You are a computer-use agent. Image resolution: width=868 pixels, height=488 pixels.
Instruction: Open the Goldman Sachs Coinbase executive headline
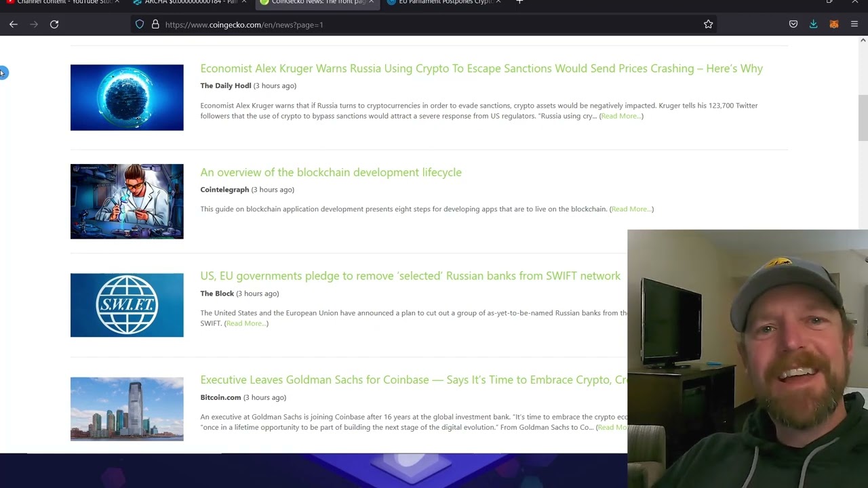(x=414, y=380)
